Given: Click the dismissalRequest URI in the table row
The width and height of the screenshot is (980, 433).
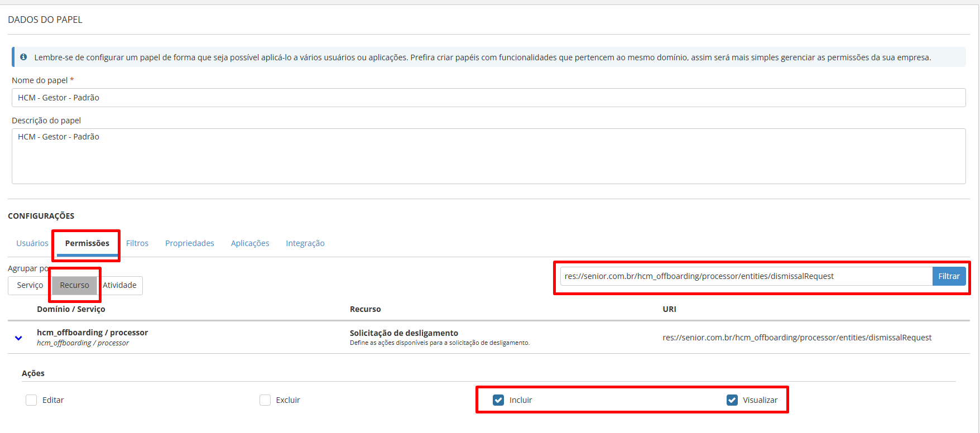Looking at the screenshot, I should [x=797, y=338].
